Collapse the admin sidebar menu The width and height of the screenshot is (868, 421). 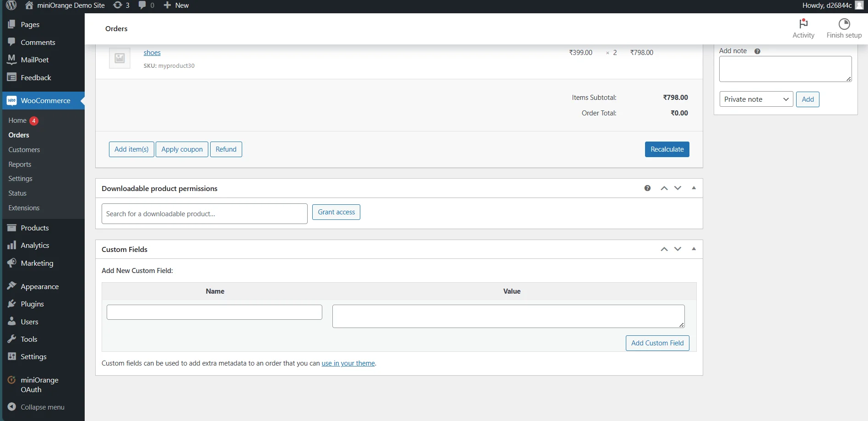point(42,407)
